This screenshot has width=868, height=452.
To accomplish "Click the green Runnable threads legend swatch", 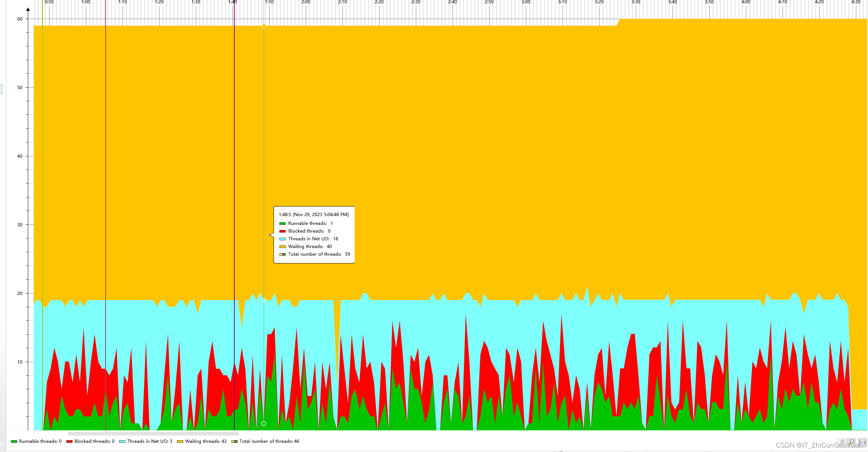I will pyautogui.click(x=14, y=441).
